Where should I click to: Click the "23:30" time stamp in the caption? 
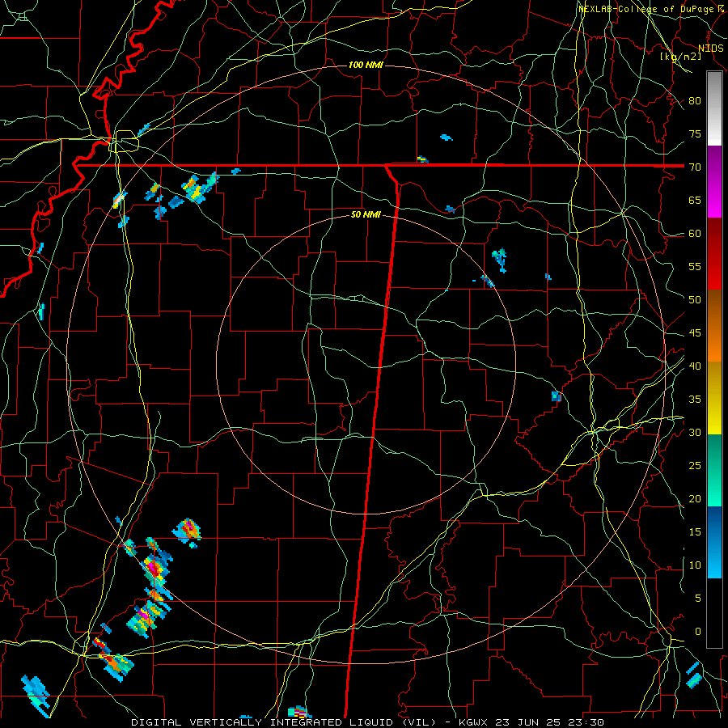click(x=587, y=722)
